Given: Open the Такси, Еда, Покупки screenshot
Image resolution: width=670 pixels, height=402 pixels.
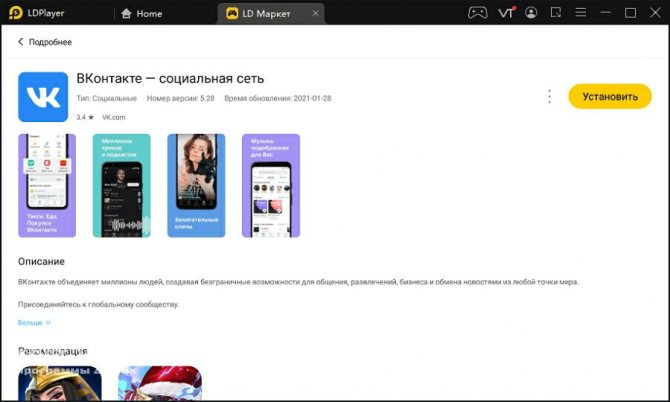Looking at the screenshot, I should pos(47,185).
